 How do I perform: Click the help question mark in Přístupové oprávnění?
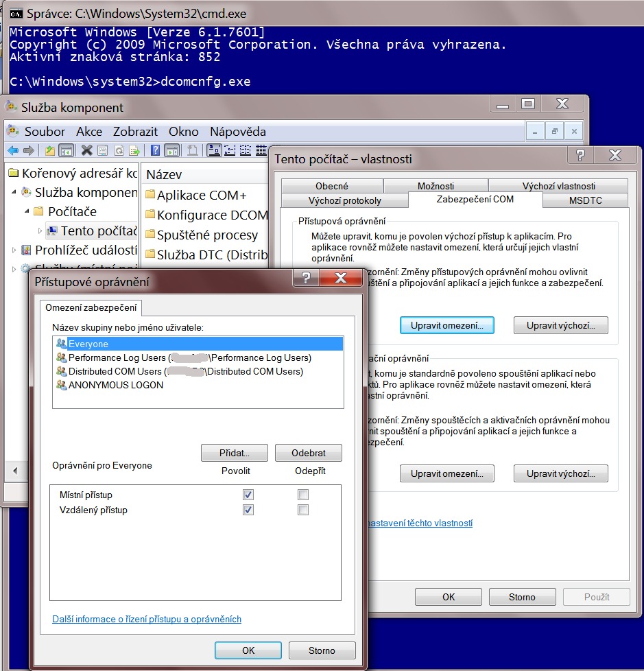[307, 278]
